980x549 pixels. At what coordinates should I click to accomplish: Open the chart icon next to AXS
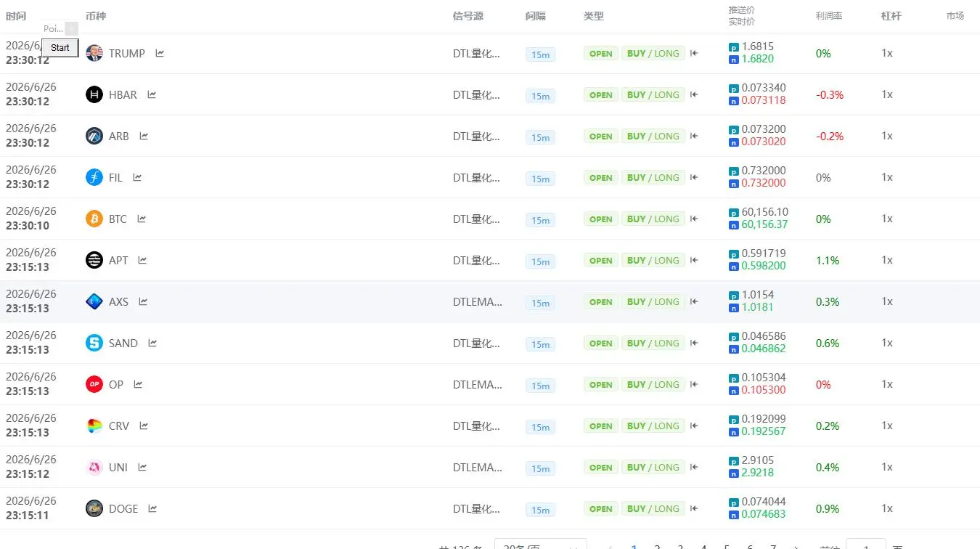143,301
